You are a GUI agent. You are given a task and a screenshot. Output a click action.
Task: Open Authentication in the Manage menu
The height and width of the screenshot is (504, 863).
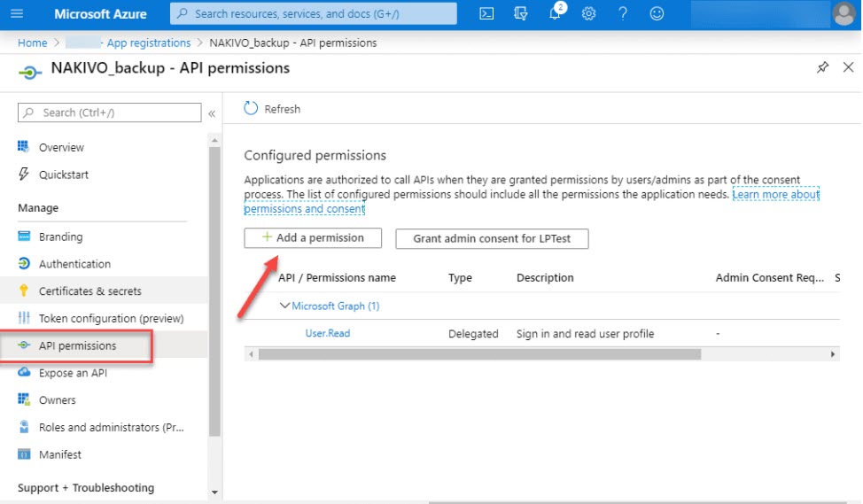[74, 264]
